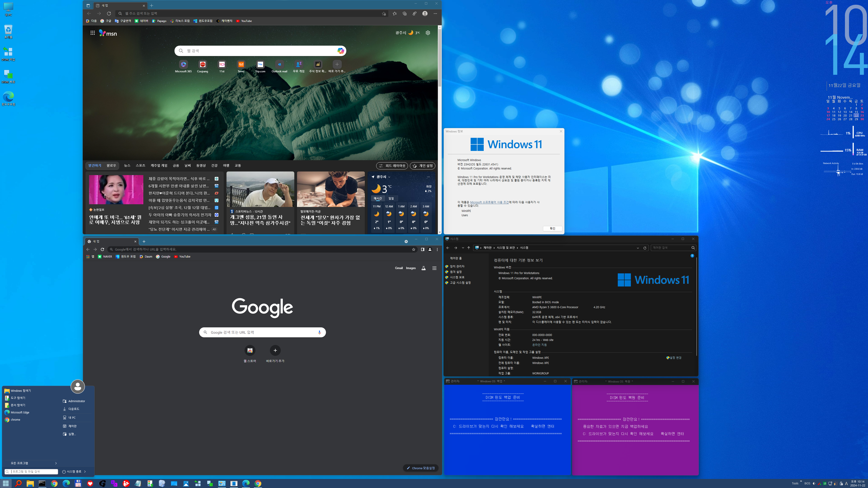868x488 pixels.
Task: Open Coupang quick link
Action: [x=203, y=66]
